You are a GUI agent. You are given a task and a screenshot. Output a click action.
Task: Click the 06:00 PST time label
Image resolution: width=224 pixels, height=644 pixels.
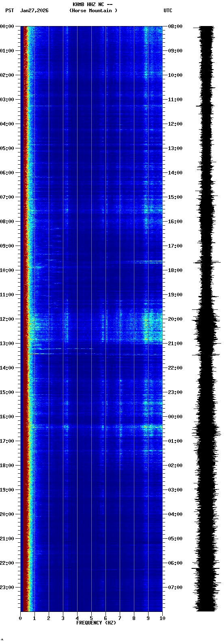pyautogui.click(x=7, y=173)
